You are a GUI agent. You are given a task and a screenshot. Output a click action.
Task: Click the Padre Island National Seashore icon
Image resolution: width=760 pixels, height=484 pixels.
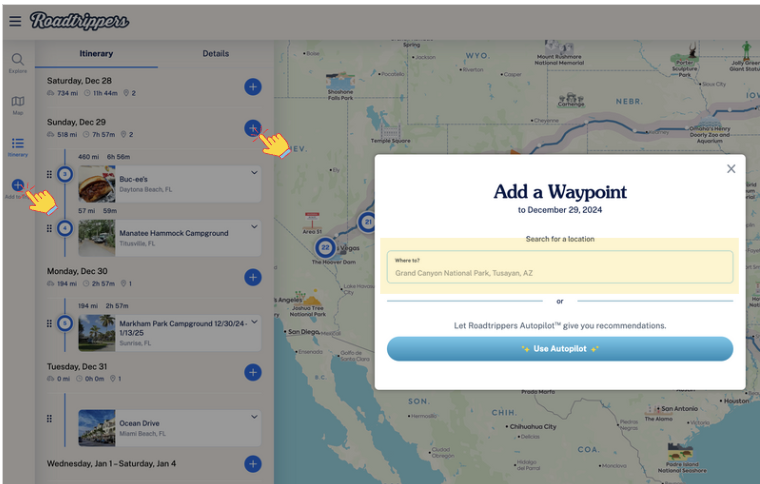[x=680, y=453]
